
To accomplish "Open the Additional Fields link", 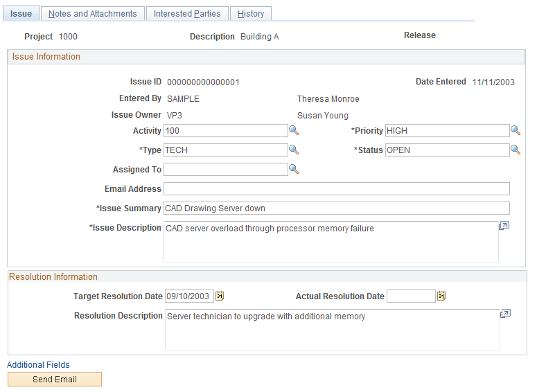I will [x=38, y=364].
